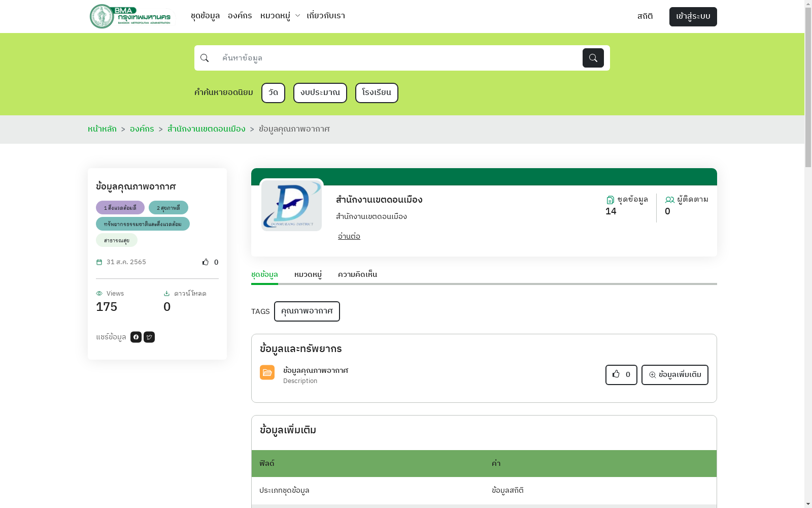Click the BMA Bangkok logo
The height and width of the screenshot is (508, 812).
coord(131,16)
